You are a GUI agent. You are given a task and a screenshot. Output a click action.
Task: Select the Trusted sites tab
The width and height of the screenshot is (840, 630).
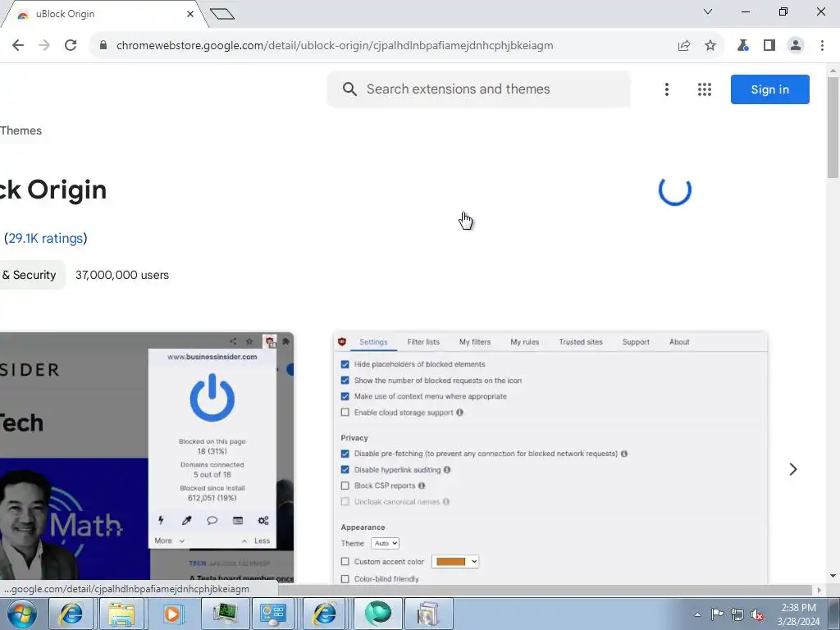coord(581,342)
